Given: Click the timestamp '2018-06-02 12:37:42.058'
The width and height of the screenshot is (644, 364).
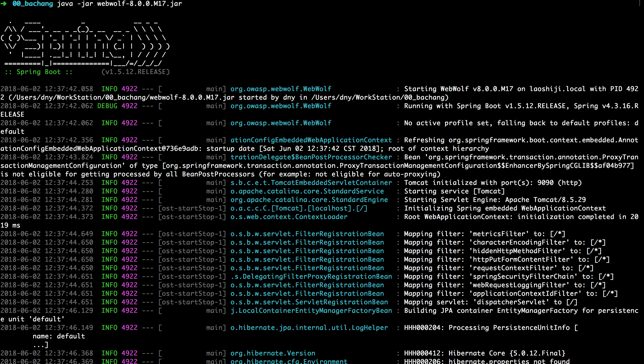Looking at the screenshot, I should 47,89.
